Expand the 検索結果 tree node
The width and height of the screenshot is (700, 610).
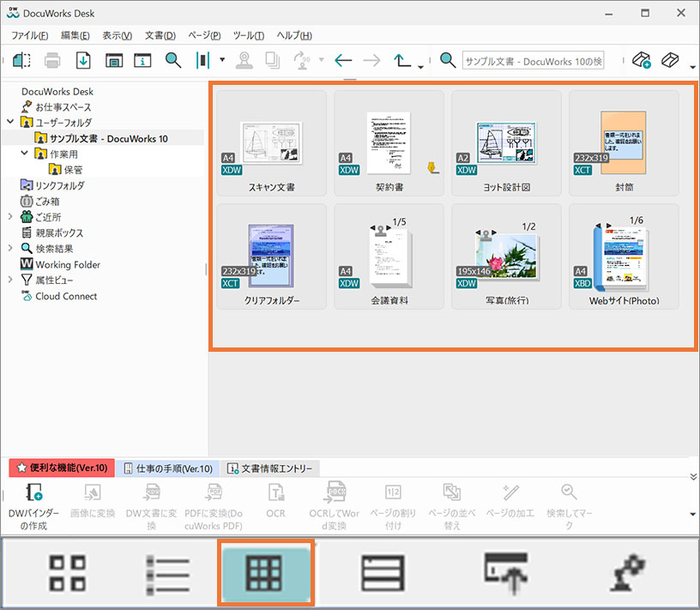click(10, 248)
